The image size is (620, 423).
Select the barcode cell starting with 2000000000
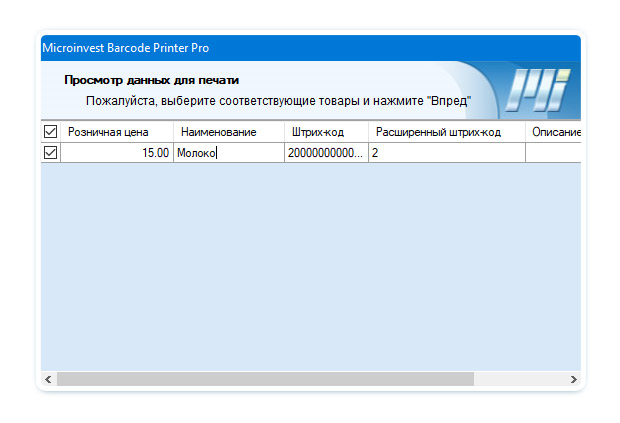coord(326,153)
